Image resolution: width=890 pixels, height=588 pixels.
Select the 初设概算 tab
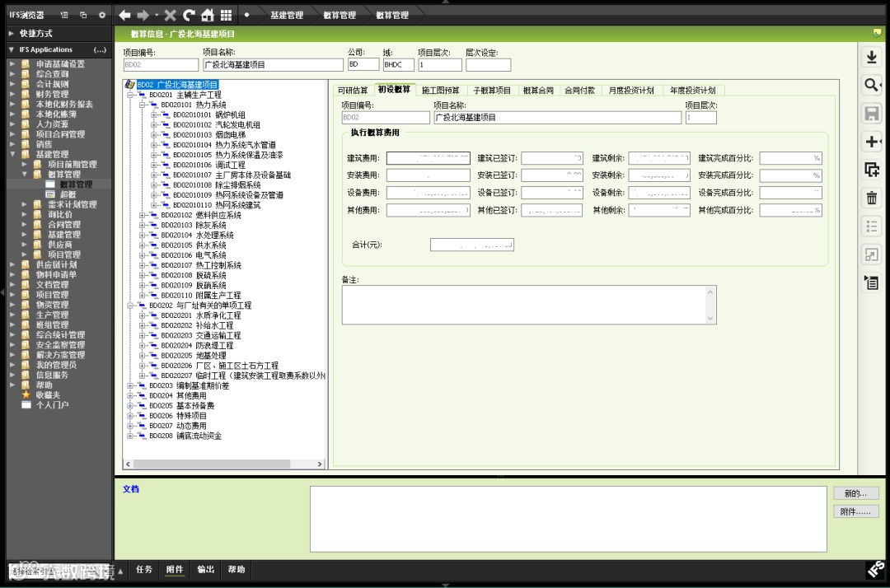tap(394, 90)
